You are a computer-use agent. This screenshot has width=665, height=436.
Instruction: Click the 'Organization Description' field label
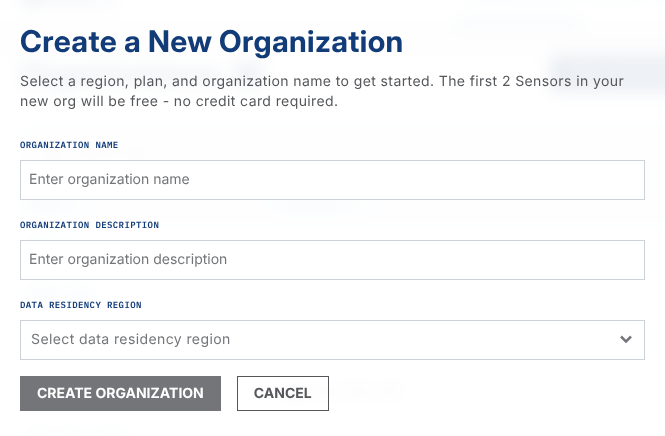(x=89, y=225)
